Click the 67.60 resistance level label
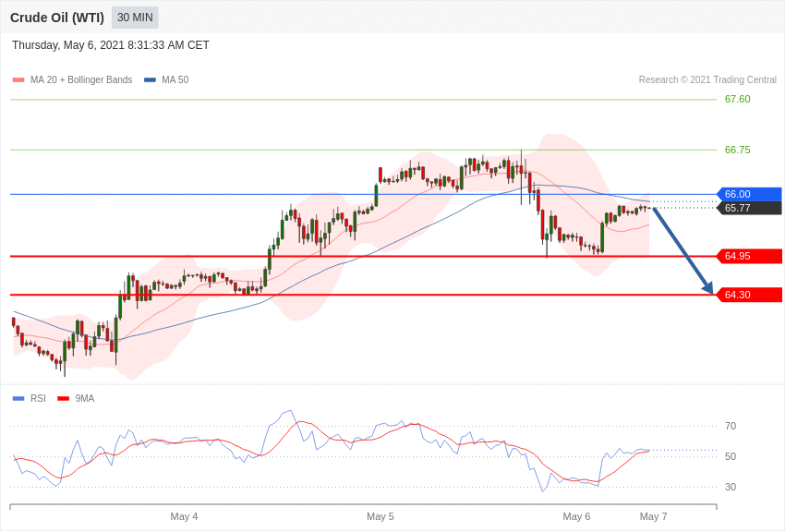The width and height of the screenshot is (785, 532). point(738,99)
